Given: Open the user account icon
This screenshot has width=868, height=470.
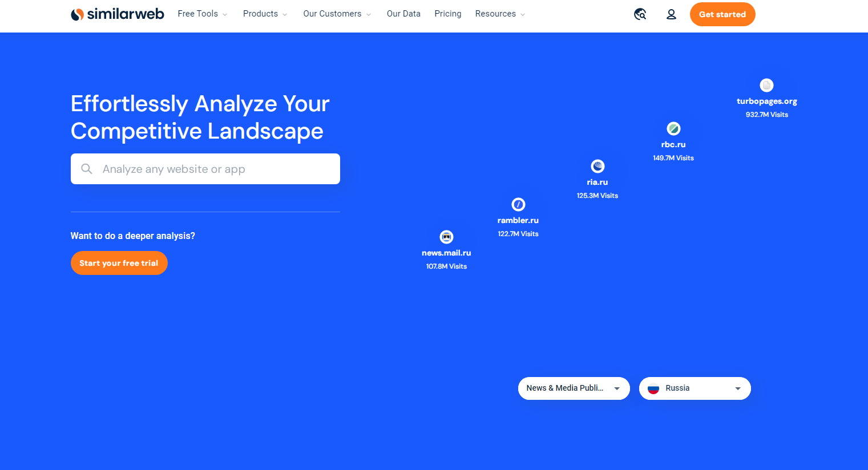Looking at the screenshot, I should [671, 14].
